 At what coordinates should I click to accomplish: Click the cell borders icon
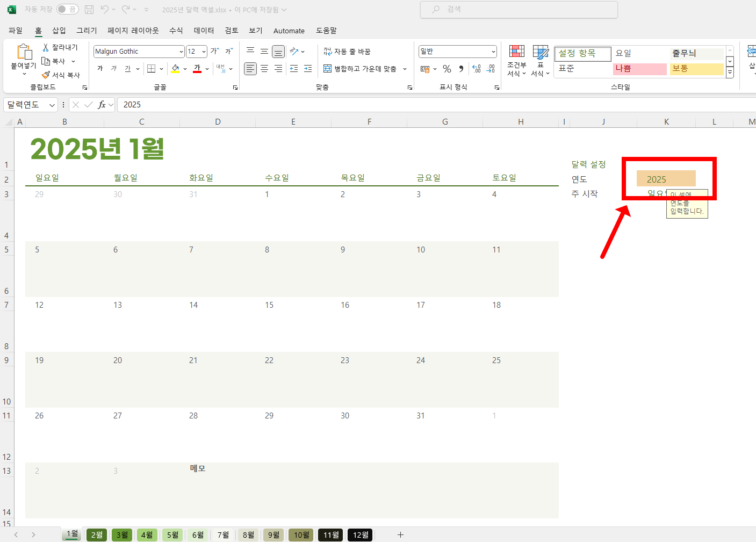(152, 68)
